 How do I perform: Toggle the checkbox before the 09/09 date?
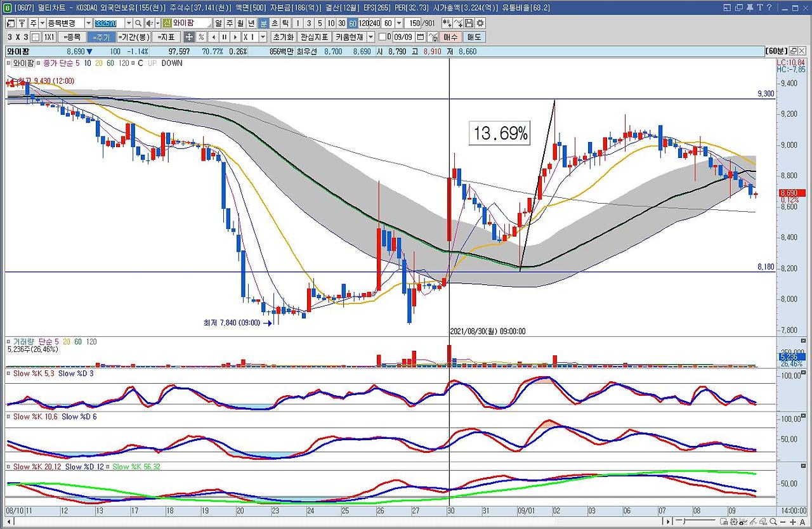click(x=382, y=37)
